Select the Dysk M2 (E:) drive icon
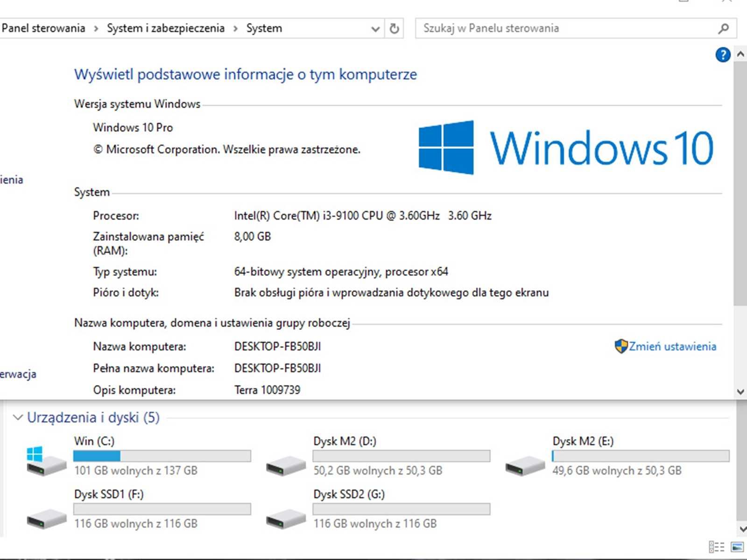Image resolution: width=747 pixels, height=560 pixels. tap(525, 465)
